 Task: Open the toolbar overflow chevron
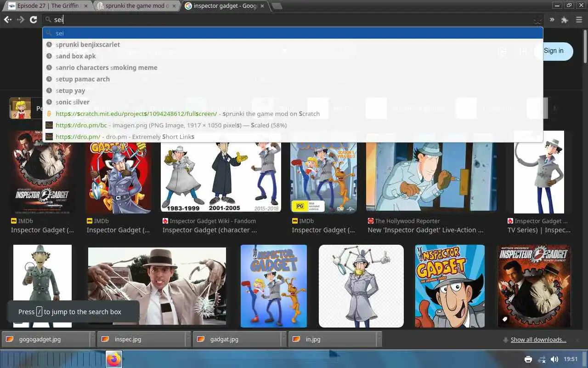(x=552, y=20)
